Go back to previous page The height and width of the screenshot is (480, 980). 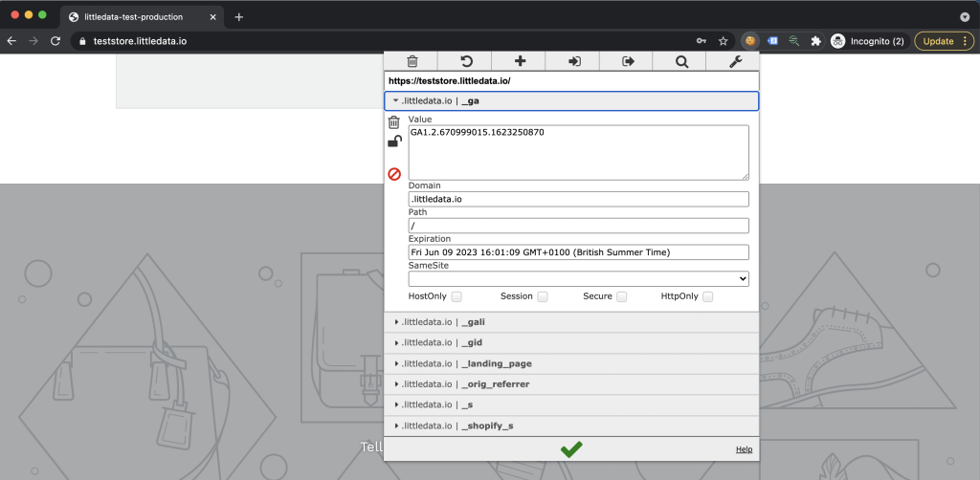[x=11, y=41]
